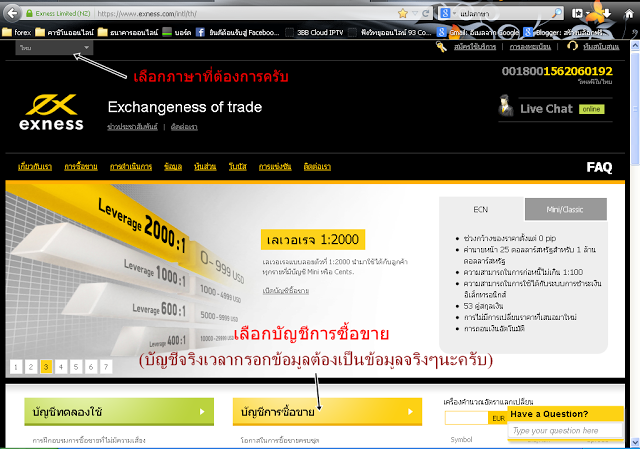This screenshot has height=449, width=640.
Task: Click the magnifier icon in search box
Action: pyautogui.click(x=557, y=13)
